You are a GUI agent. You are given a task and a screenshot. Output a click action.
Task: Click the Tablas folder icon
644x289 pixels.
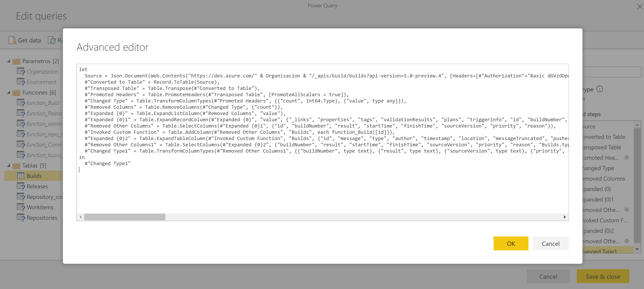click(17, 165)
